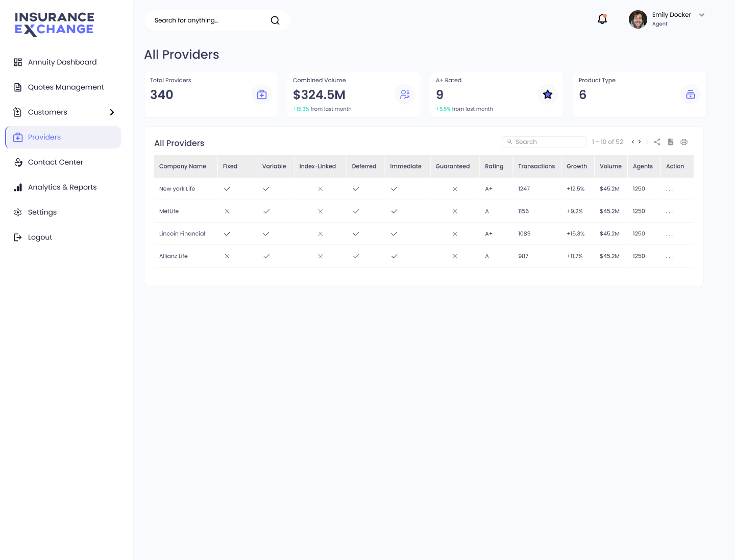
Task: Click transactions value 1247
Action: 524,189
